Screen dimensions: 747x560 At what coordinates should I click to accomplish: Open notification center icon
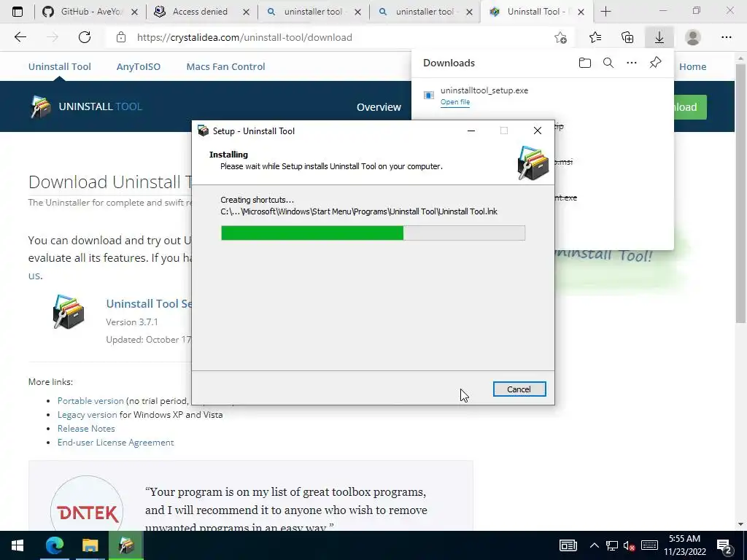(x=724, y=545)
